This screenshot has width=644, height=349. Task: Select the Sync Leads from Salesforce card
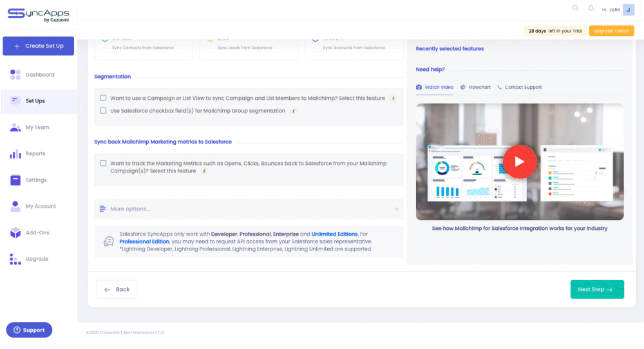pos(249,49)
